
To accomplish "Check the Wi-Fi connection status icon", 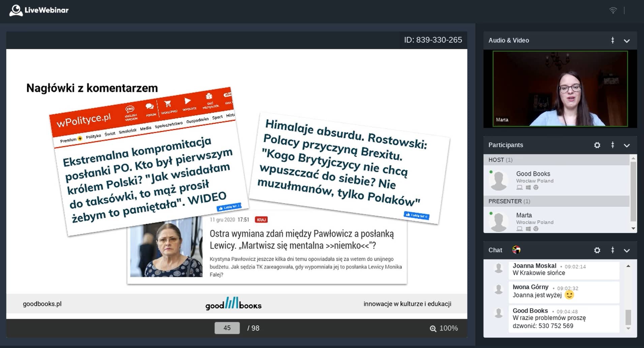I will (613, 10).
